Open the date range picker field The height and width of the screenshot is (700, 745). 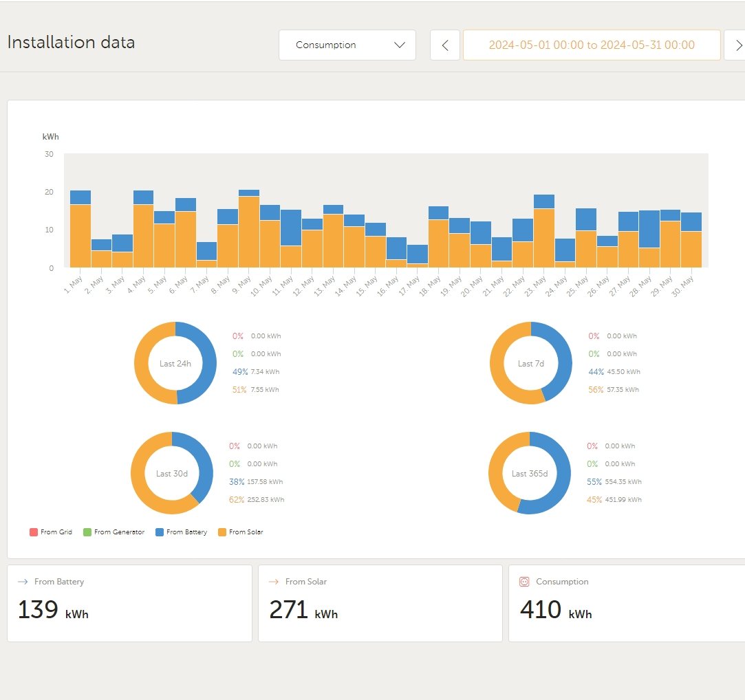click(x=592, y=45)
